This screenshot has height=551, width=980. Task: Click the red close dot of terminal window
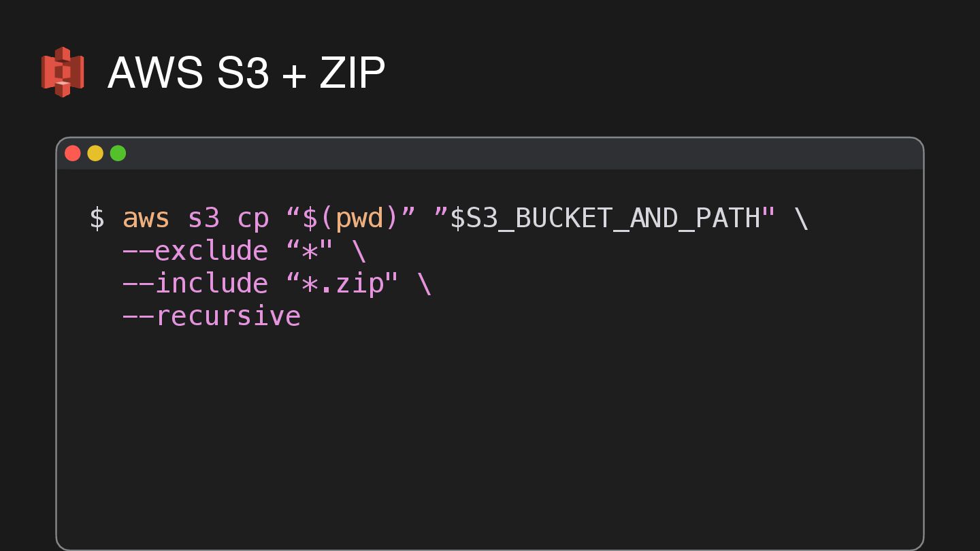tap(73, 154)
